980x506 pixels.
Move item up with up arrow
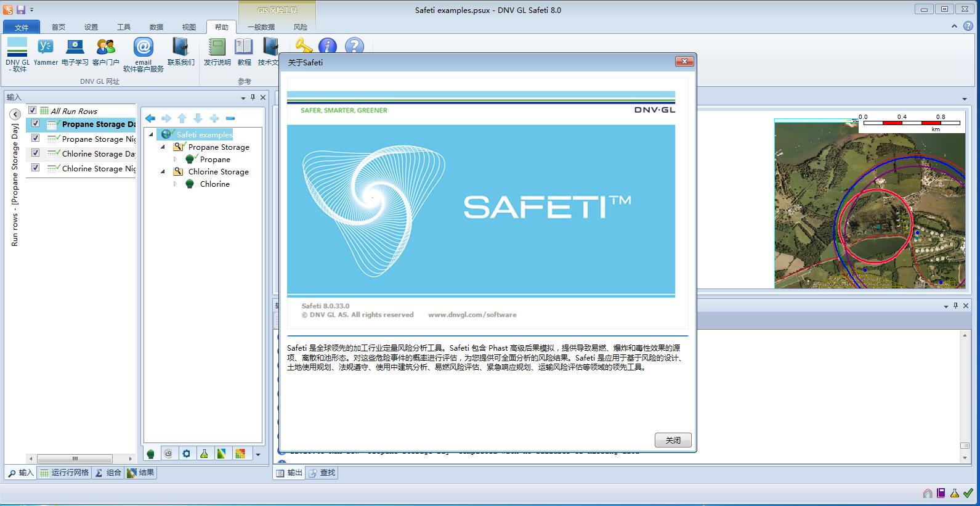(x=182, y=118)
